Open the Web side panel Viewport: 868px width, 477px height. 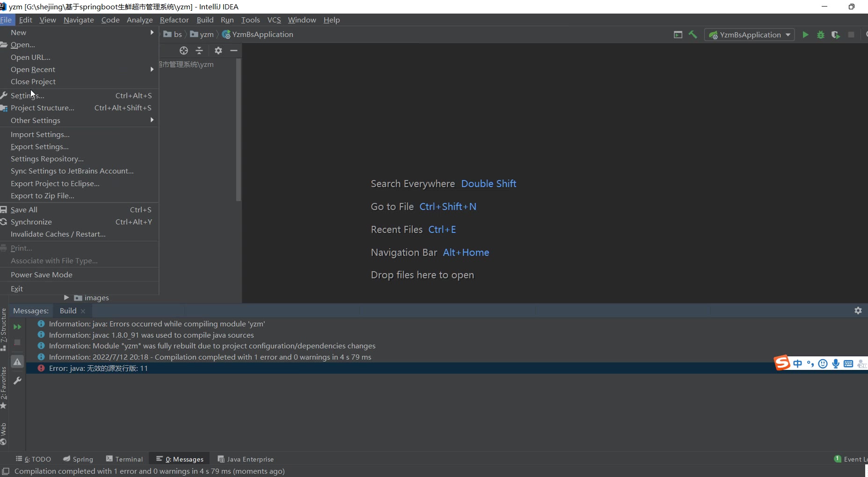[4, 434]
